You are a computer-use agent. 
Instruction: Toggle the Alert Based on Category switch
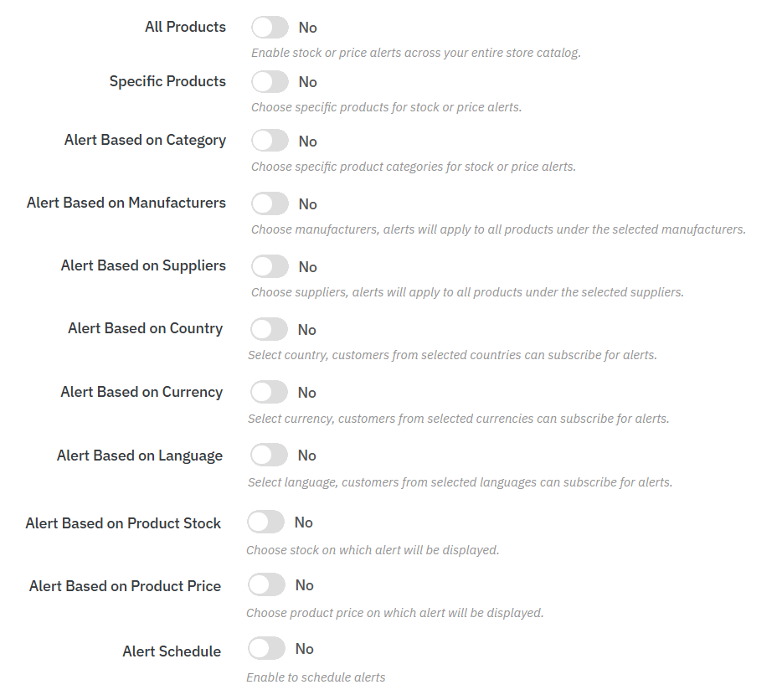270,141
